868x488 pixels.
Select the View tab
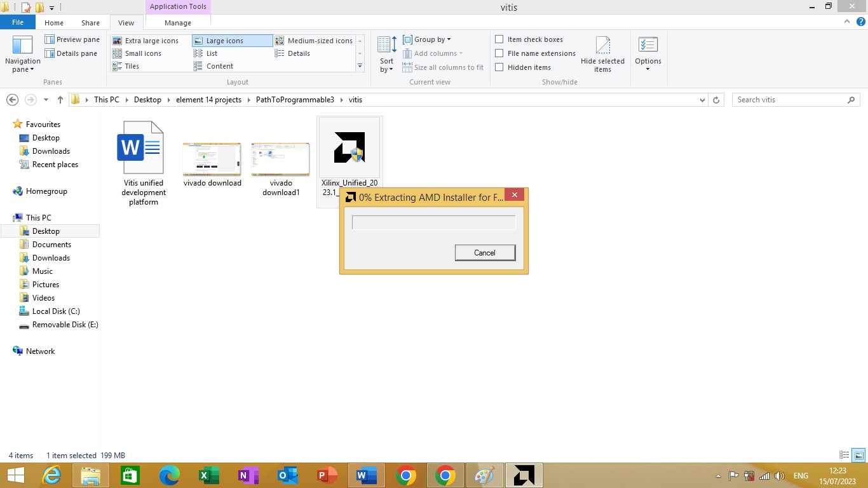click(126, 23)
